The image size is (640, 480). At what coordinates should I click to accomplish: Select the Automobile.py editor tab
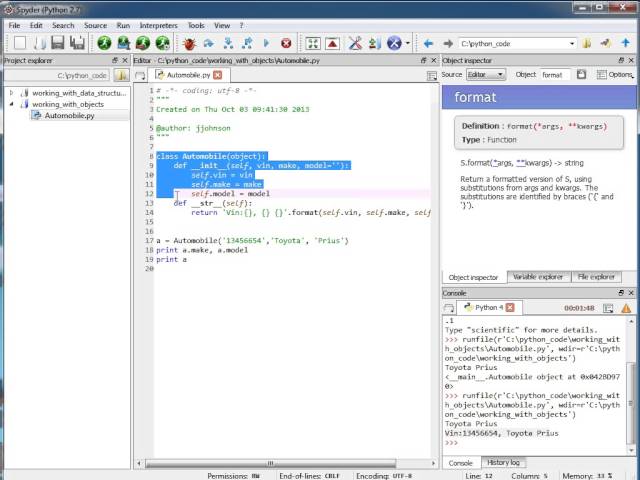coord(189,75)
